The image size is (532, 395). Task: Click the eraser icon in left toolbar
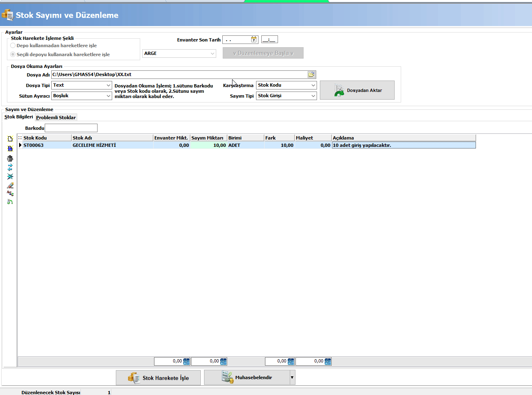[10, 185]
